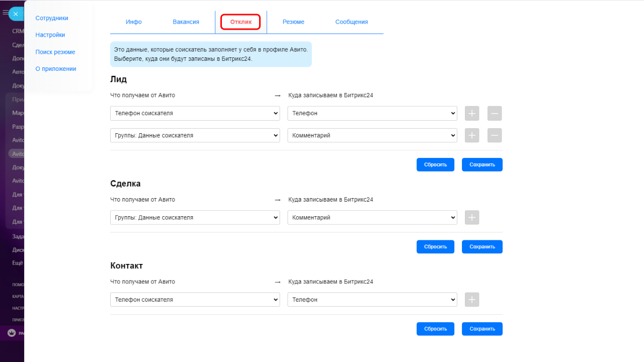The height and width of the screenshot is (362, 644).
Task: Expand Контакт 'Телефон' destination dropdown
Action: coord(372,300)
